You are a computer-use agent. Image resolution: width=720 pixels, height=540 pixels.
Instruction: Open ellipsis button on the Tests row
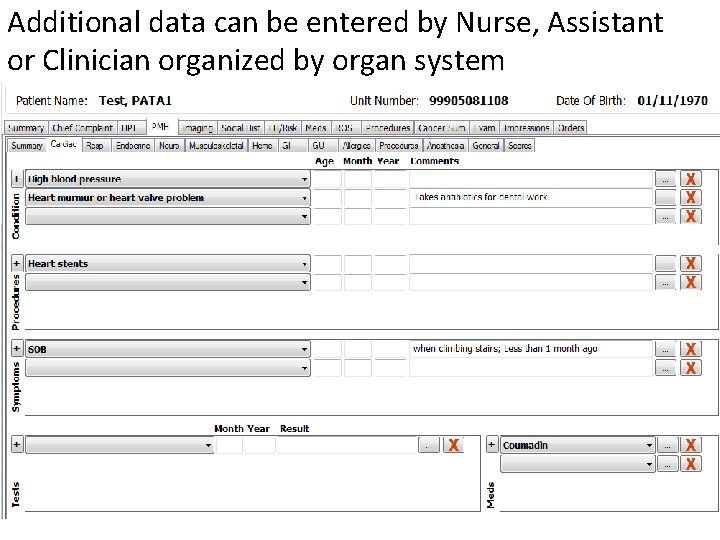click(x=429, y=445)
